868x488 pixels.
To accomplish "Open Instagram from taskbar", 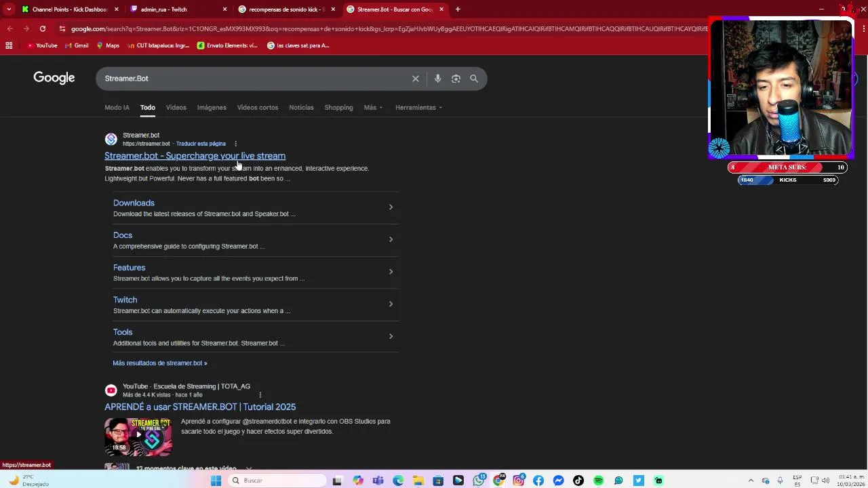I will tap(519, 481).
